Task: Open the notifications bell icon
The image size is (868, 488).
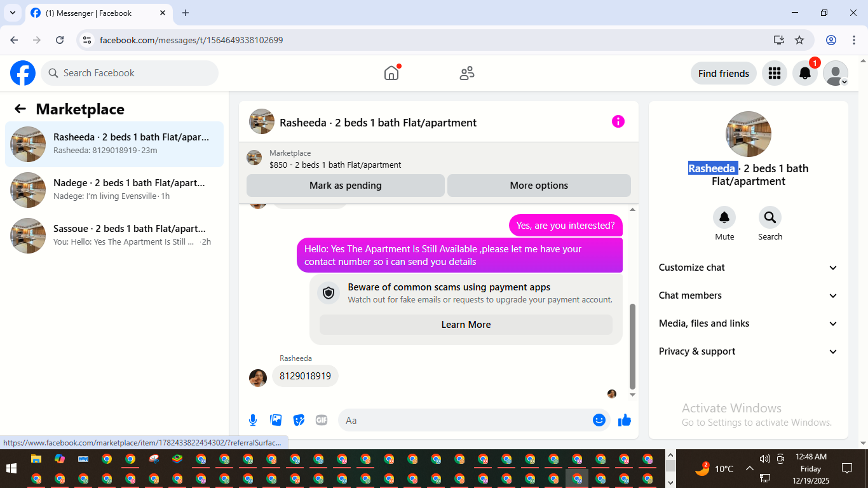Action: click(804, 73)
